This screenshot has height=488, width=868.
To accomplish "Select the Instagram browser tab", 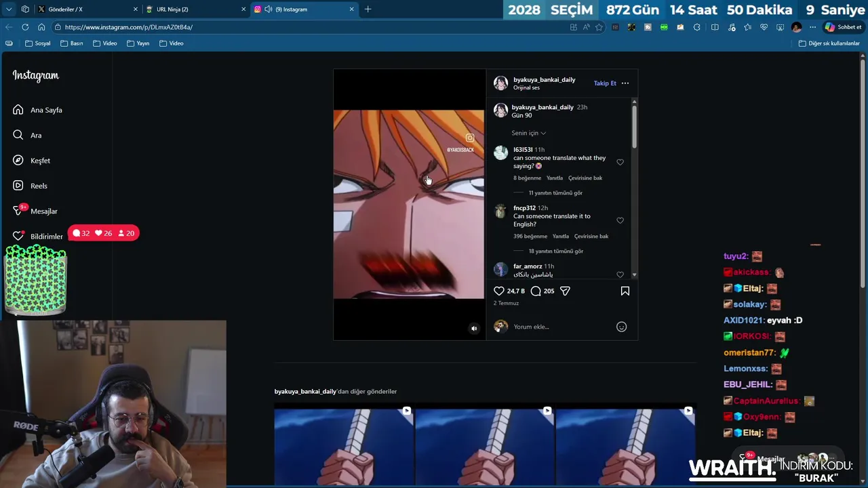I will tap(305, 9).
